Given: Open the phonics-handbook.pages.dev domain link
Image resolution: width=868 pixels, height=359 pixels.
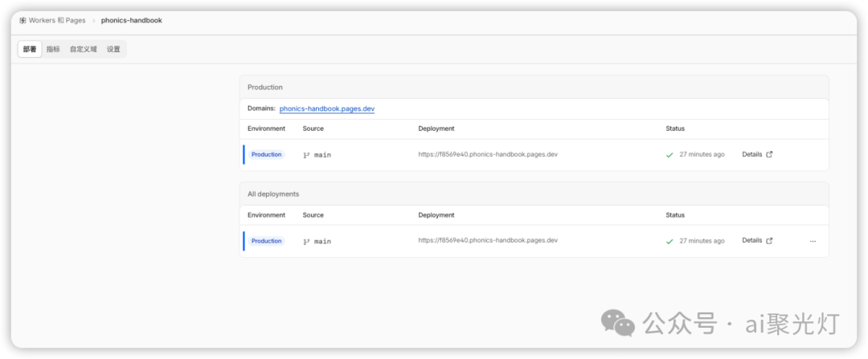Looking at the screenshot, I should pos(327,109).
